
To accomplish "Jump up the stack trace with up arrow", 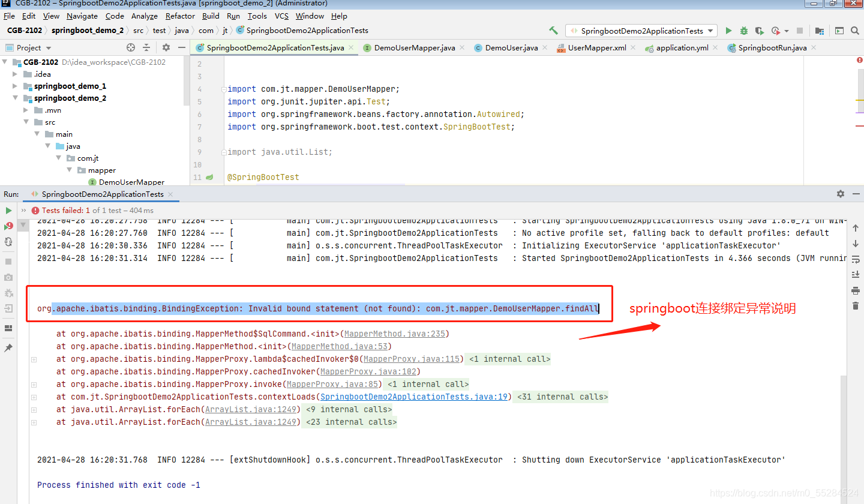I will coord(856,228).
